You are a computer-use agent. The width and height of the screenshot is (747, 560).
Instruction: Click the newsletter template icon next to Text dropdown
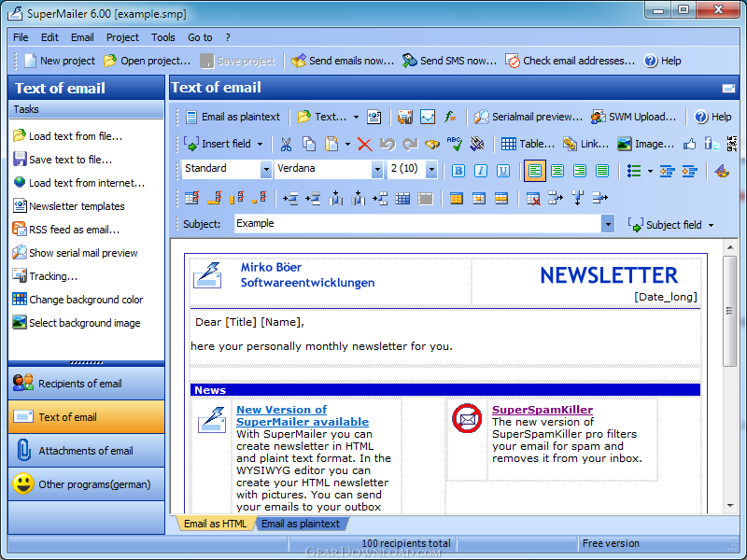click(x=374, y=117)
